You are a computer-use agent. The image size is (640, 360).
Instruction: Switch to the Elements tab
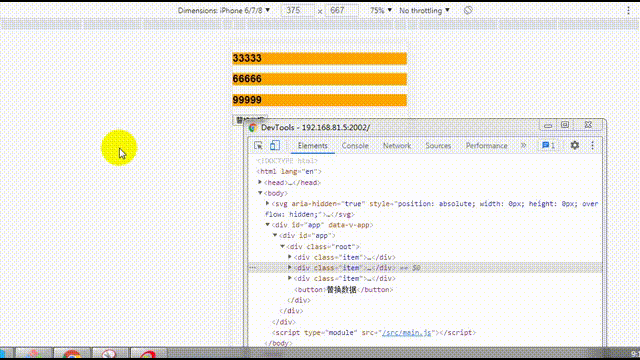point(312,146)
